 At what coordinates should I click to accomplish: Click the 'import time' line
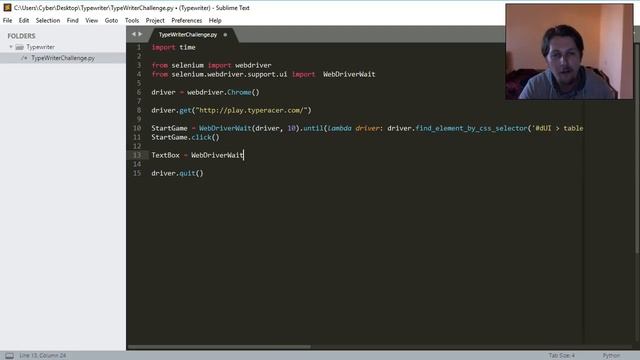(x=173, y=47)
